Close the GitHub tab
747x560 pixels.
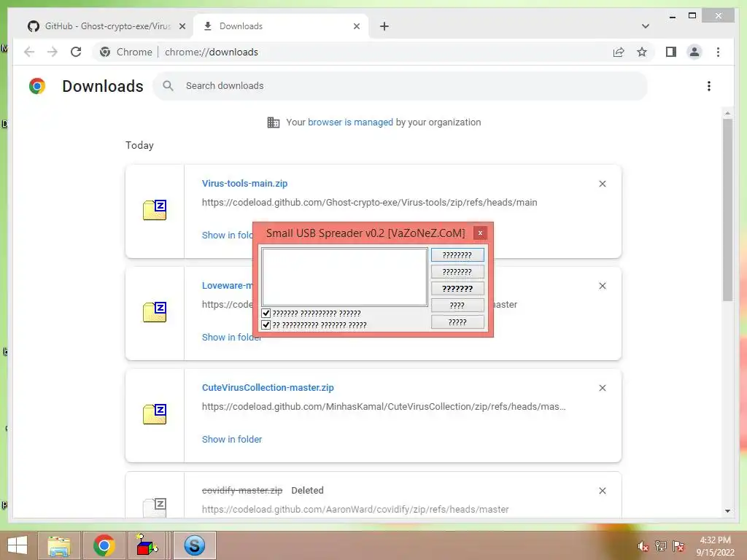click(182, 26)
